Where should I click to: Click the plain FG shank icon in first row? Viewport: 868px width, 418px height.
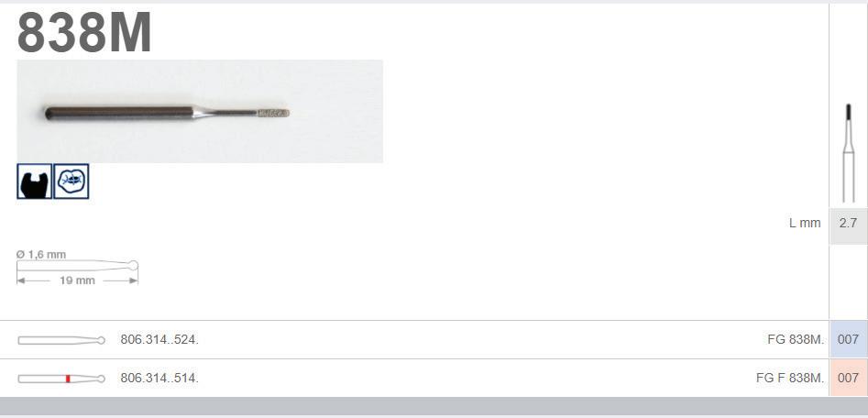[61, 340]
